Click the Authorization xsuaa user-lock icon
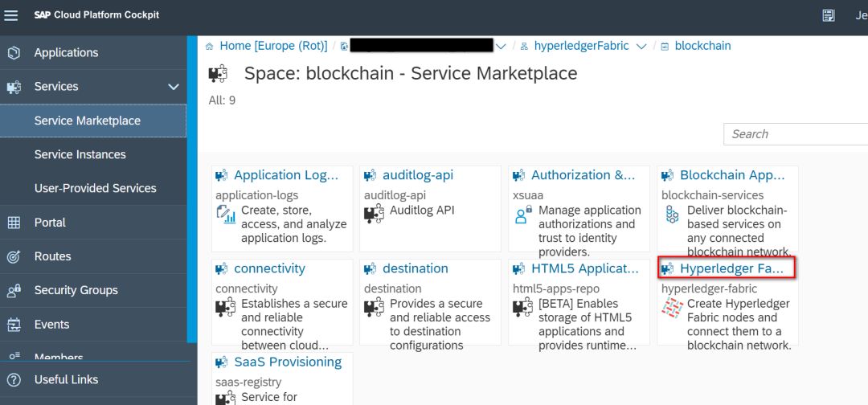 coord(523,215)
